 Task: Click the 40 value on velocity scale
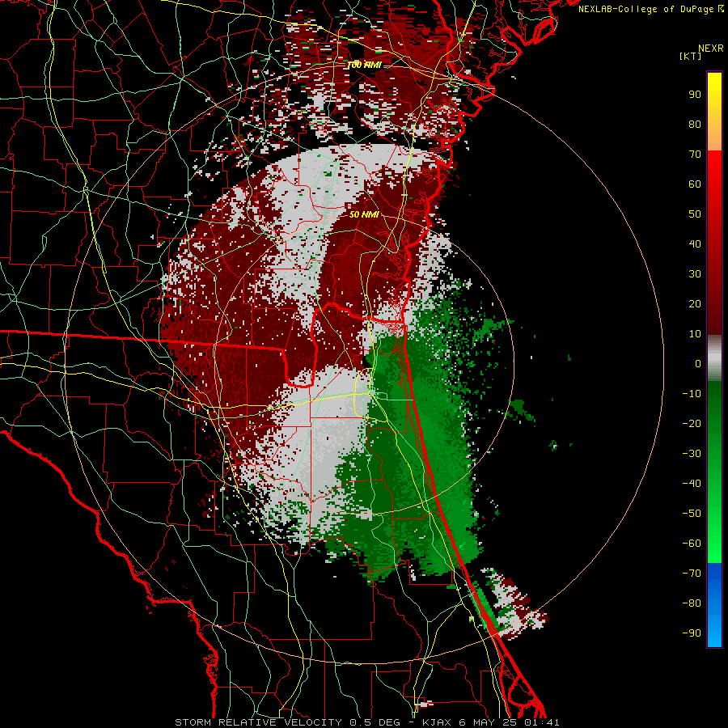[695, 243]
